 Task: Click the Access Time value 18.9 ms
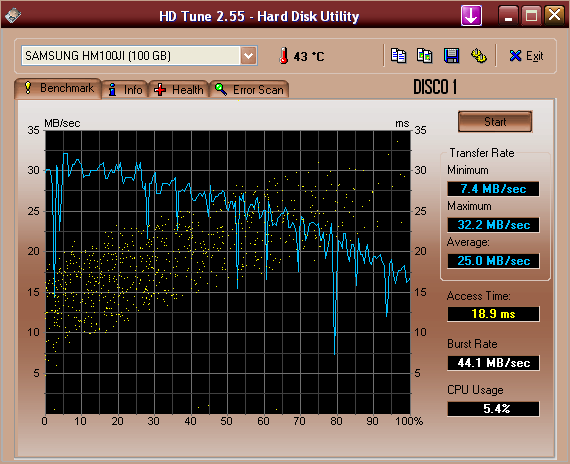[x=493, y=314]
